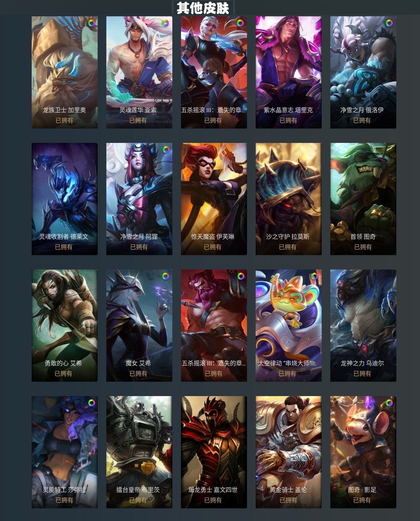This screenshot has width=420, height=521.
Task: Choose the 沙之守护 拉莫斯 skin thumbnail
Action: [288, 199]
